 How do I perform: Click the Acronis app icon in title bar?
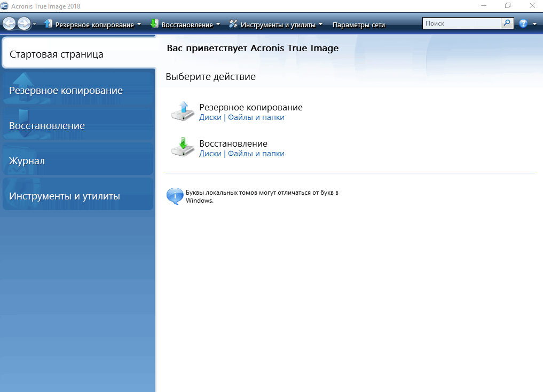pyautogui.click(x=4, y=5)
